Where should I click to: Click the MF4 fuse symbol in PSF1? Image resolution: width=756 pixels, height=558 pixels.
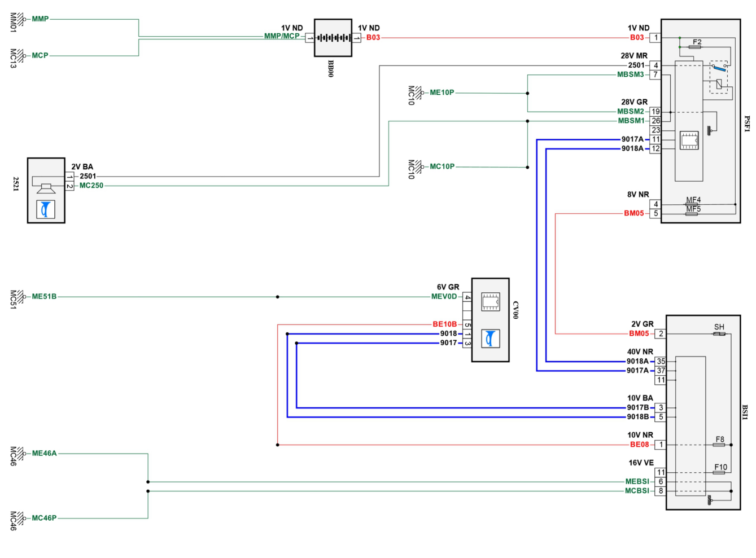tap(692, 204)
